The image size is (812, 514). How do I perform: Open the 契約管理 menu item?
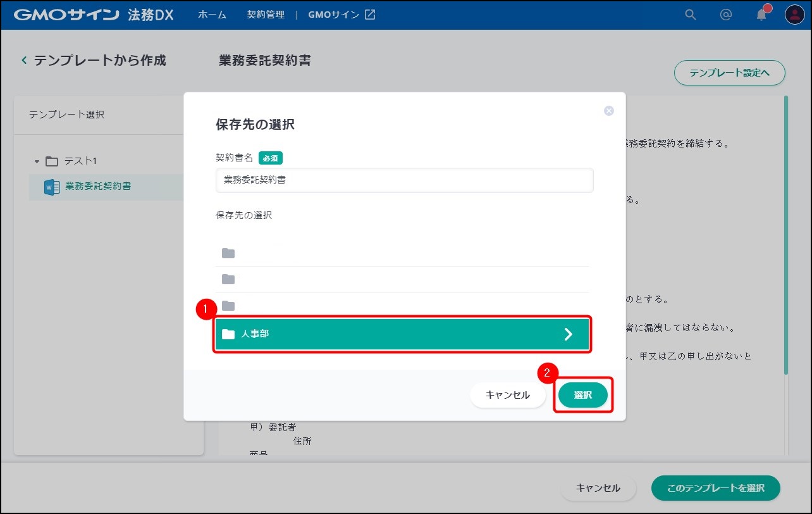266,15
